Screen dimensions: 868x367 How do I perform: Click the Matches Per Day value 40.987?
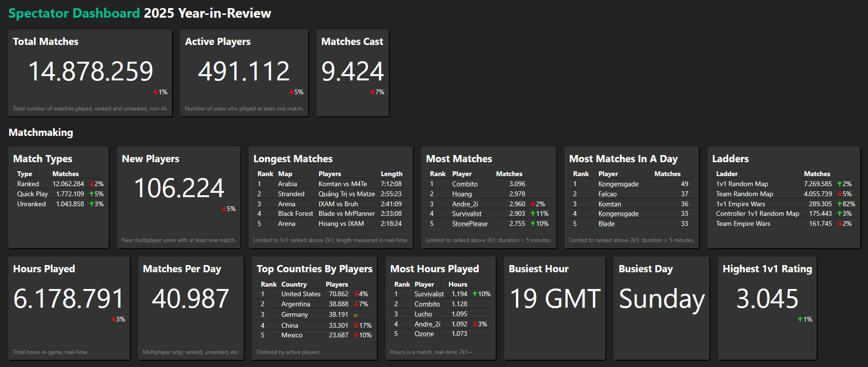191,299
